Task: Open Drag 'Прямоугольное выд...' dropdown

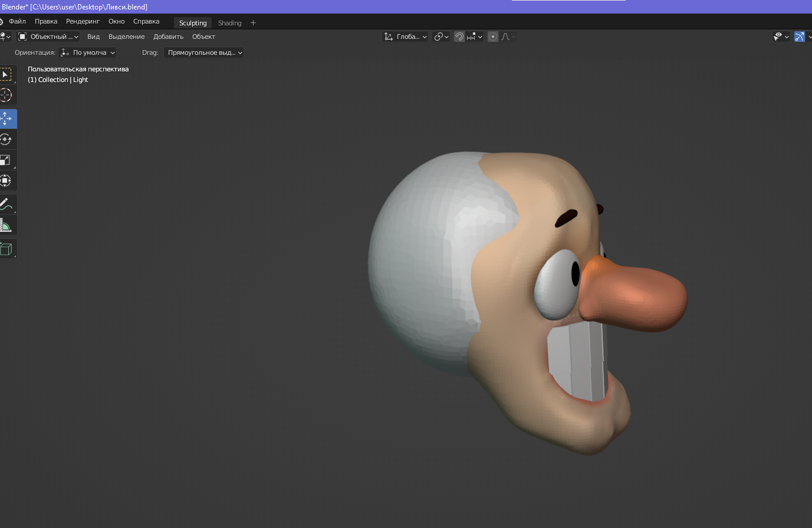Action: pyautogui.click(x=204, y=53)
